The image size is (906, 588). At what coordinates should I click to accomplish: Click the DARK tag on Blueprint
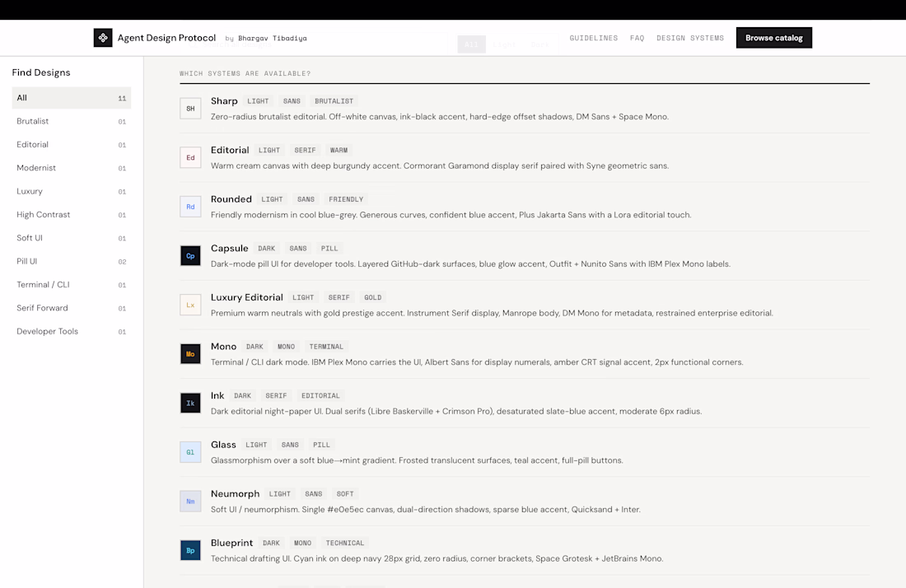pyautogui.click(x=271, y=543)
